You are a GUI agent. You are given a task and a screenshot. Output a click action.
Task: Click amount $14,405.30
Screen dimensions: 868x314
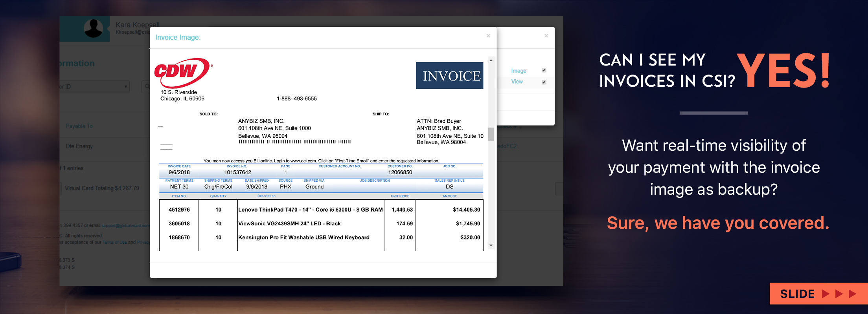(466, 210)
